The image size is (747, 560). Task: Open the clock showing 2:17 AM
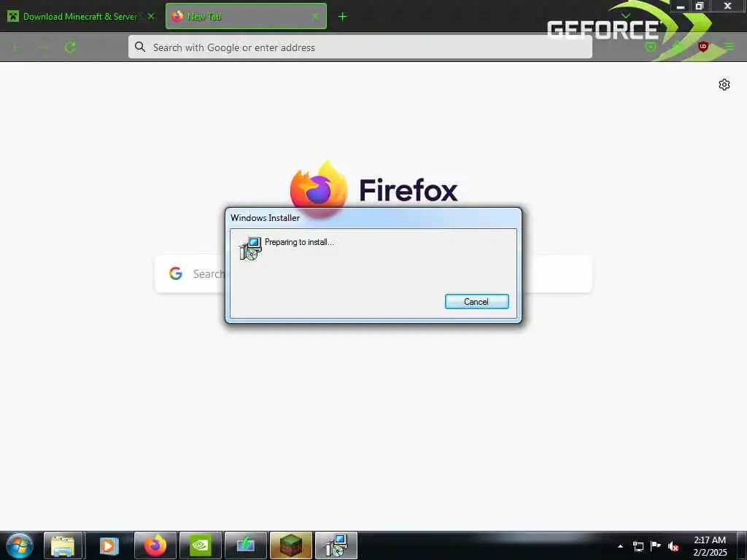(x=710, y=545)
